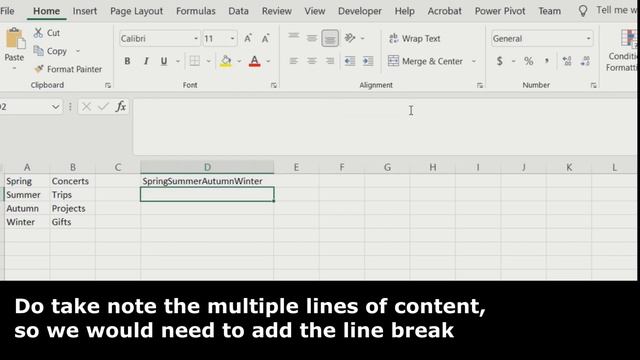Expand the Paste options arrow

point(14,68)
